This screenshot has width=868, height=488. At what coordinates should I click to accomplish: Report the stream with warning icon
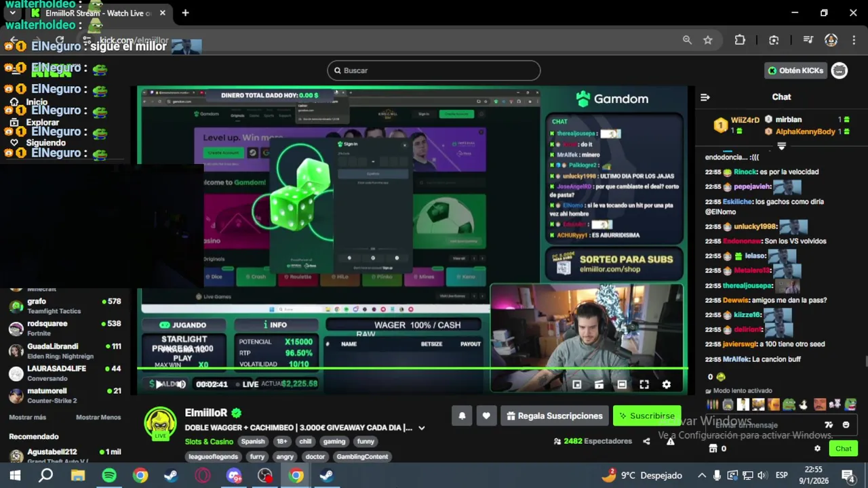tap(670, 441)
